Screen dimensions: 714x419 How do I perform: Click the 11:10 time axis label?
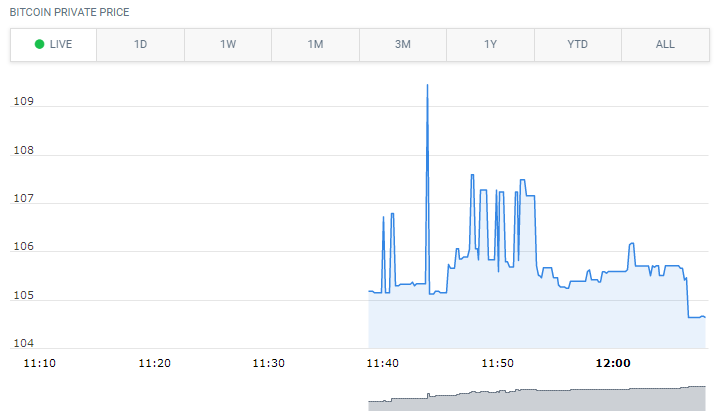point(40,363)
